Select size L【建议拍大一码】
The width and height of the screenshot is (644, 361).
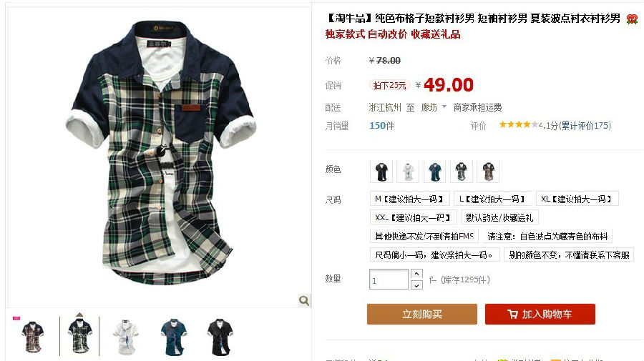point(492,199)
